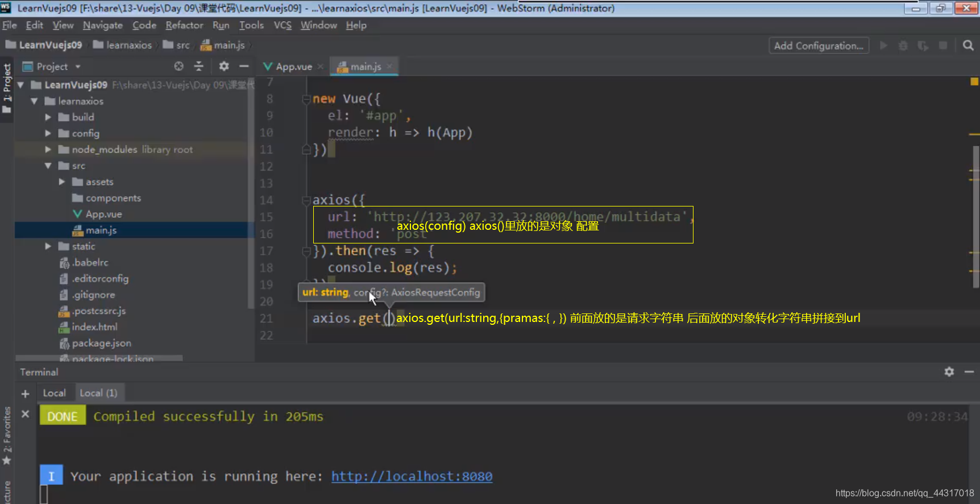Open Project panel settings gear
The image size is (980, 504).
pos(224,67)
